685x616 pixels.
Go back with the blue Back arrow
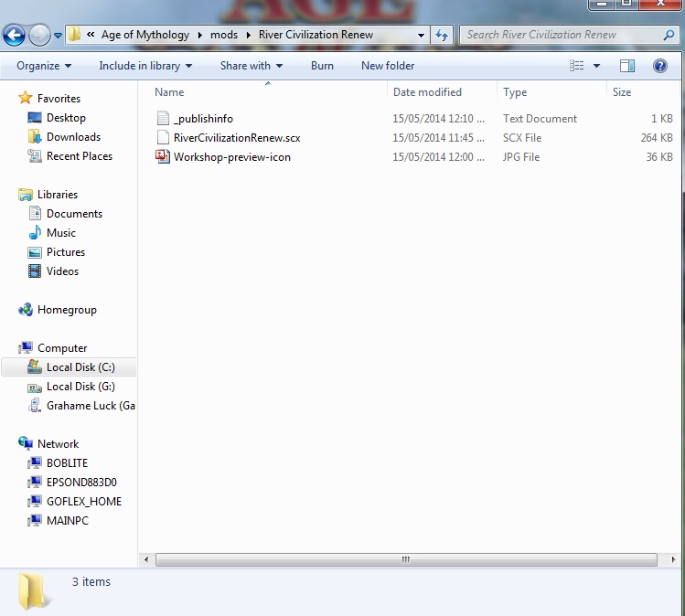coord(14,36)
